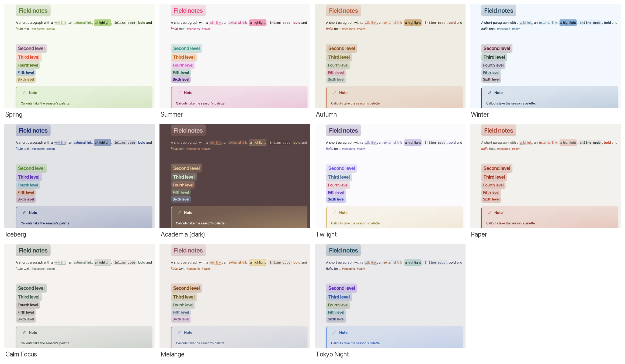Click the Second level heading in Iceberg preview
625x364 pixels.
31,168
